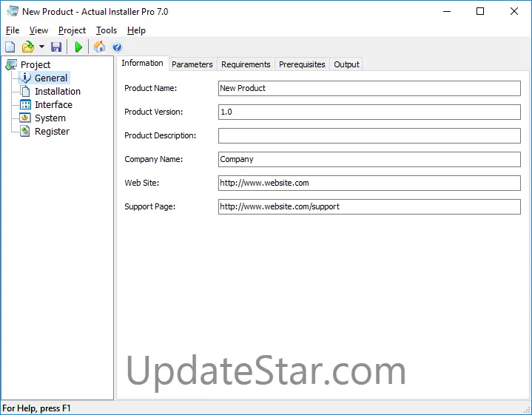Open the Tools menu
The width and height of the screenshot is (532, 415).
[107, 30]
